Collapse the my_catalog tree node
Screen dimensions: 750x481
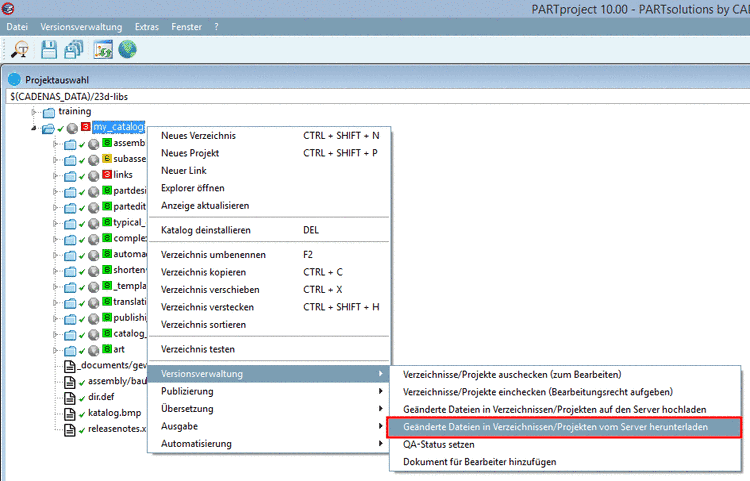point(33,128)
